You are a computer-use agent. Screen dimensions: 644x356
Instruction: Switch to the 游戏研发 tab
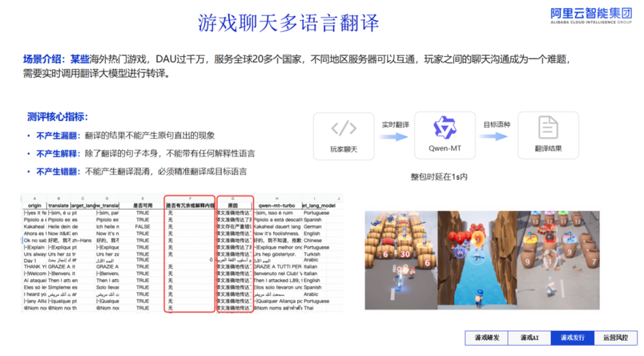pyautogui.click(x=487, y=338)
